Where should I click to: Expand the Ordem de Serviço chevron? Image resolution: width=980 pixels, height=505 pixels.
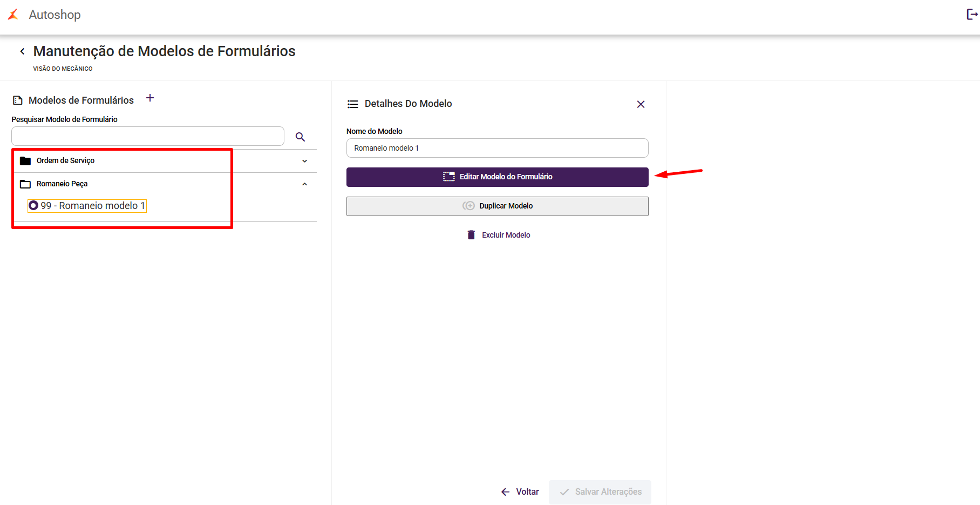(x=304, y=161)
